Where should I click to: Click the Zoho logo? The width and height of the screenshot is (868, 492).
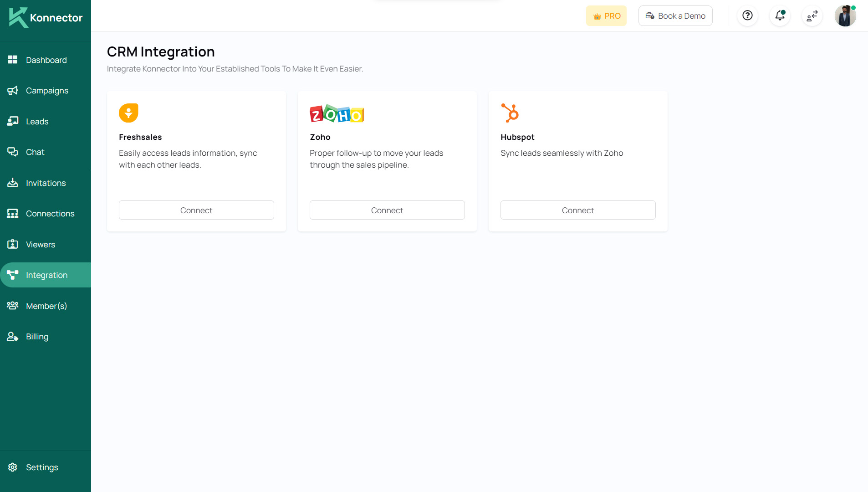[337, 114]
